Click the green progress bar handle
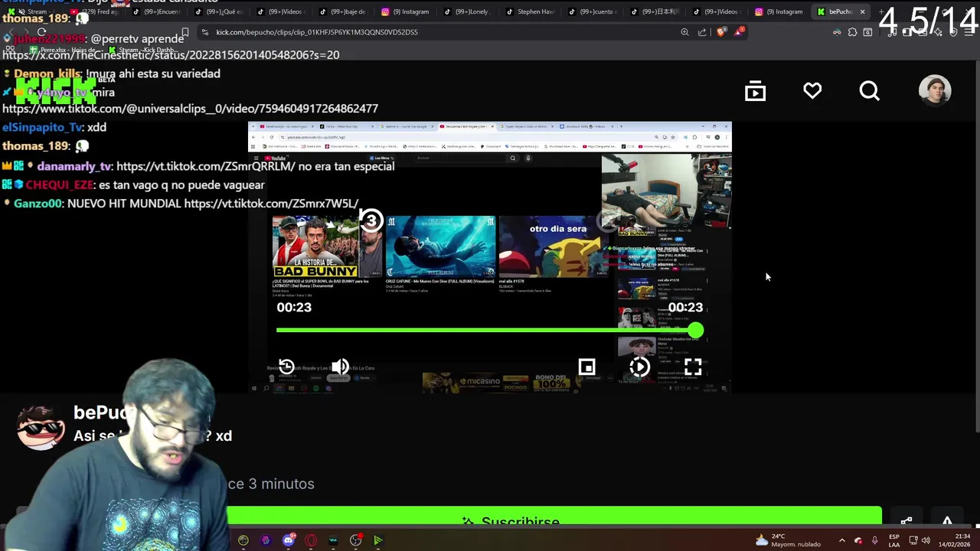This screenshot has height=551, width=980. pos(695,330)
